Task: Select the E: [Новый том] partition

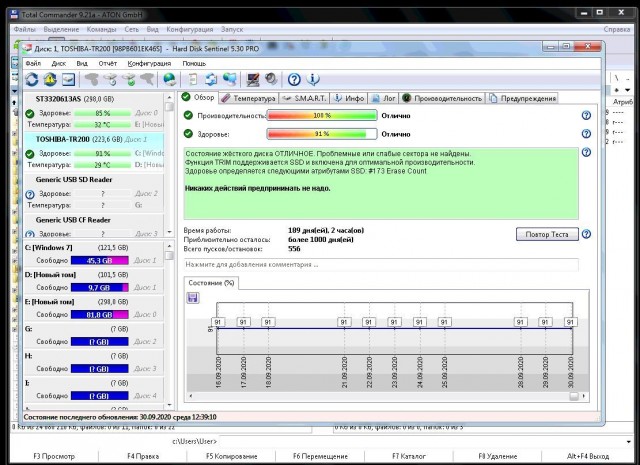Action: pos(94,308)
